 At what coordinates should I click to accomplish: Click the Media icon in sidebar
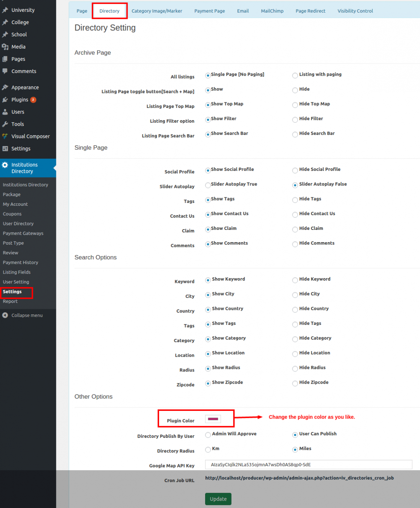(5, 47)
